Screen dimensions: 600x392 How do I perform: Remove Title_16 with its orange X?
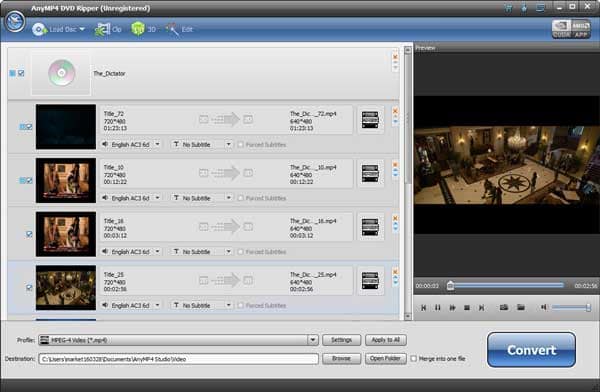click(395, 218)
